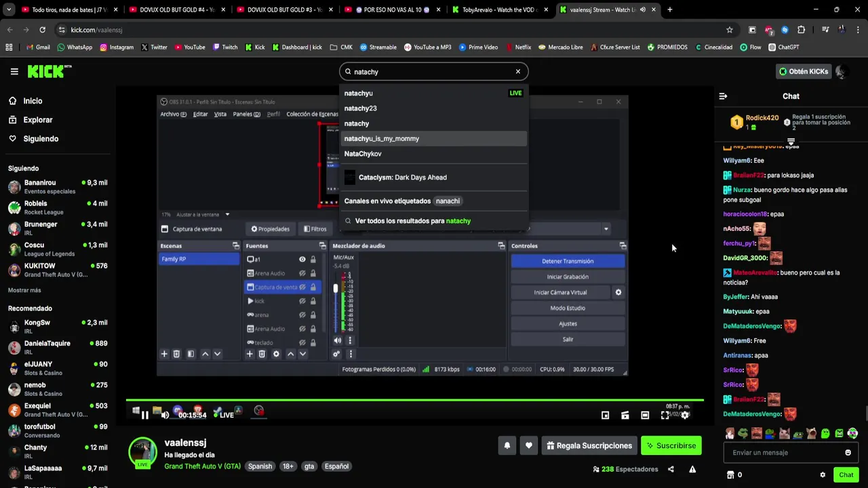Click the green Suscribirse button
The width and height of the screenshot is (868, 488).
[671, 445]
